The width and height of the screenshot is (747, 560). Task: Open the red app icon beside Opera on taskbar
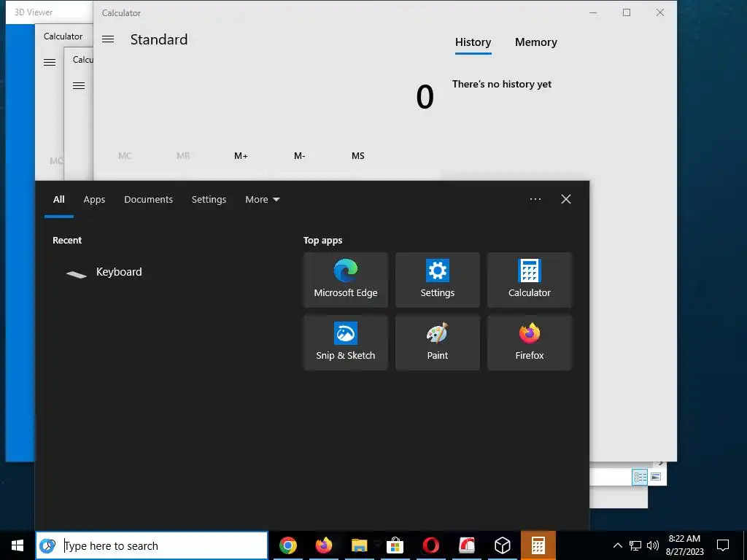click(466, 545)
